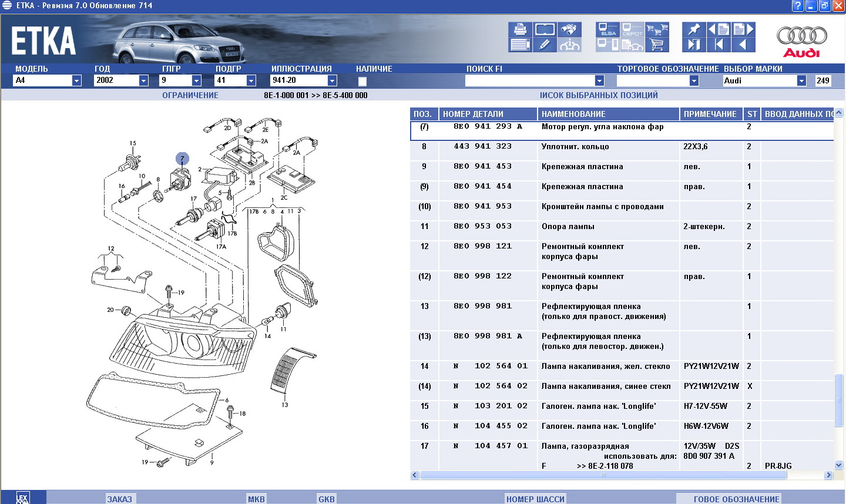Open the parts list view icon

pyautogui.click(x=520, y=45)
